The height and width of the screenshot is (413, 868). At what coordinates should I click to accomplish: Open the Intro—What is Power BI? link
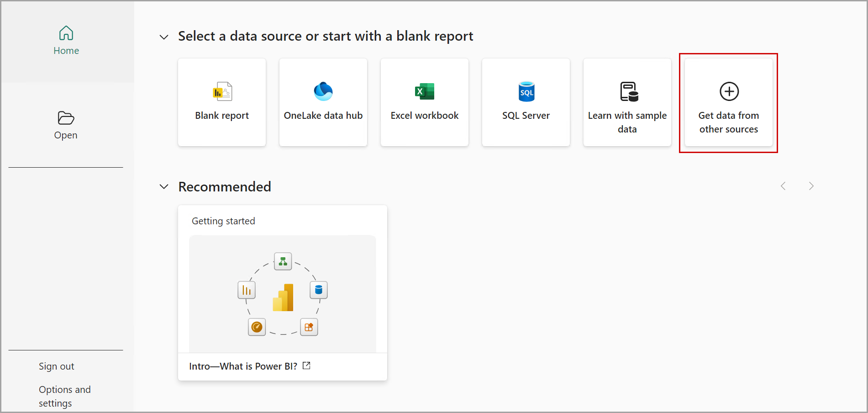click(x=243, y=366)
